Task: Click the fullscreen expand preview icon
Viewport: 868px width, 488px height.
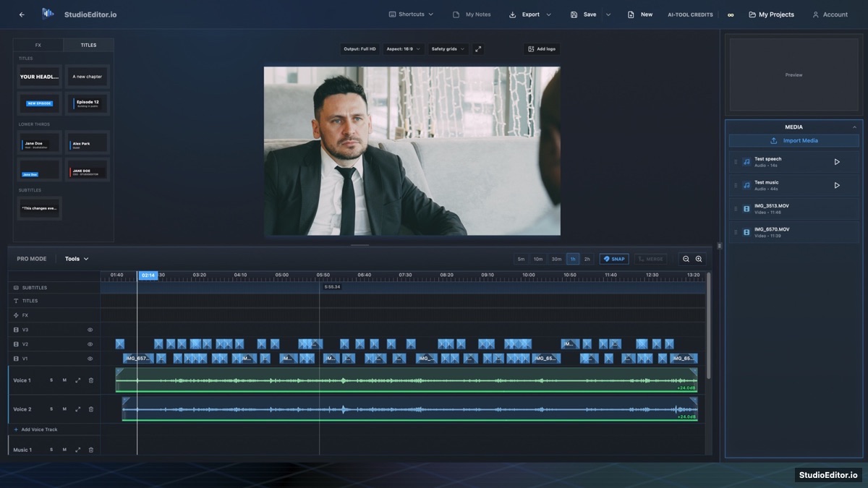Action: (478, 49)
